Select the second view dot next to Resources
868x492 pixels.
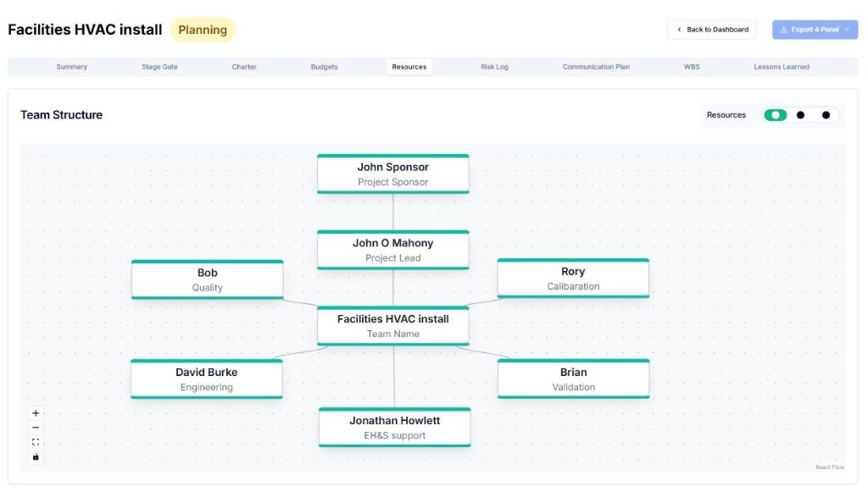tap(800, 114)
